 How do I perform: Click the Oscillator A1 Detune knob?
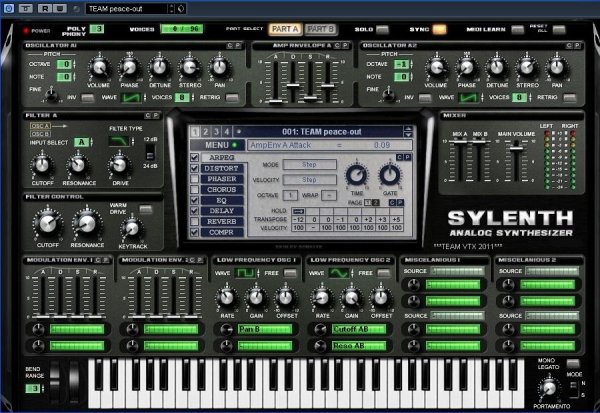[x=160, y=68]
